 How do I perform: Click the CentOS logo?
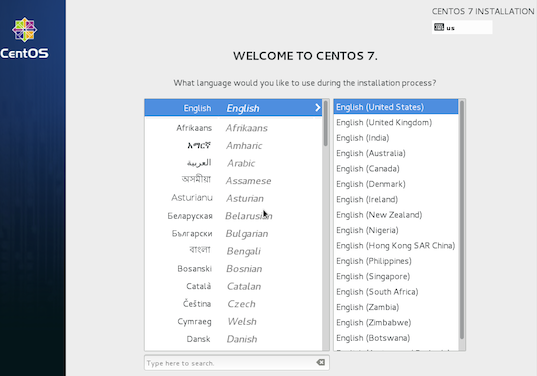24,38
